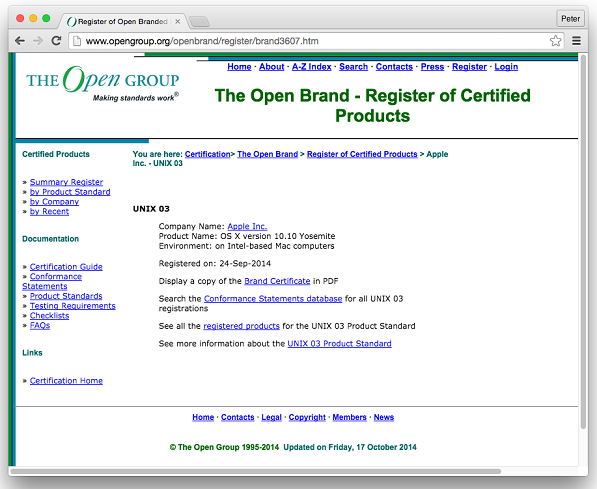Click the browser forward arrow
The width and height of the screenshot is (597, 489).
tap(38, 41)
